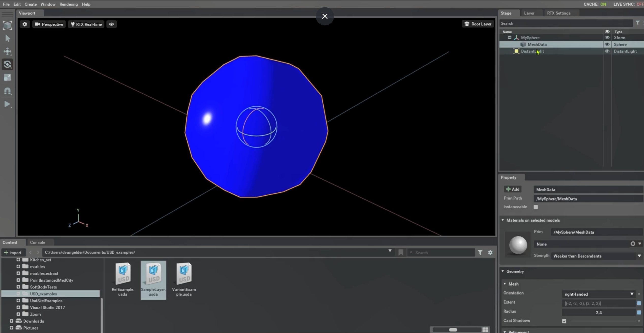This screenshot has width=644, height=333.
Task: Select the Scale tool in left toolbar
Action: tap(7, 78)
